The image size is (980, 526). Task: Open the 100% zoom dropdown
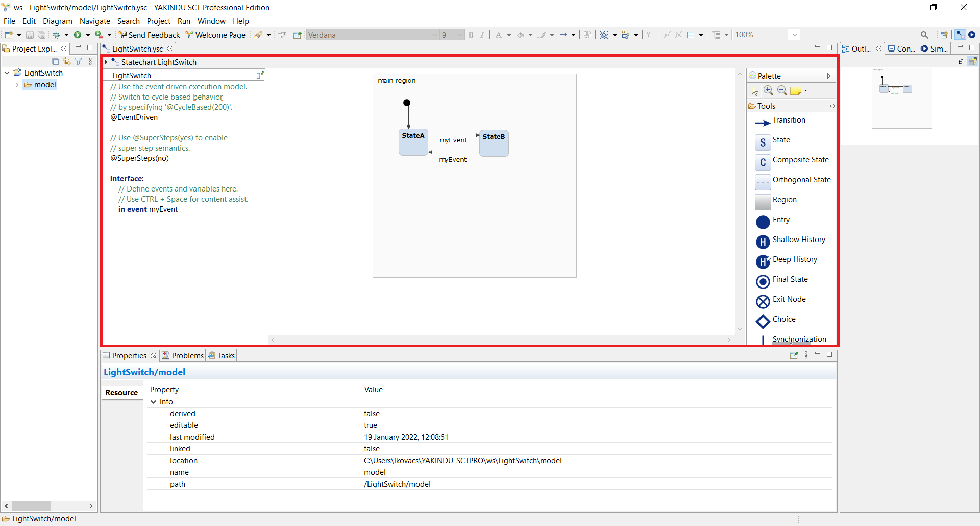click(794, 35)
